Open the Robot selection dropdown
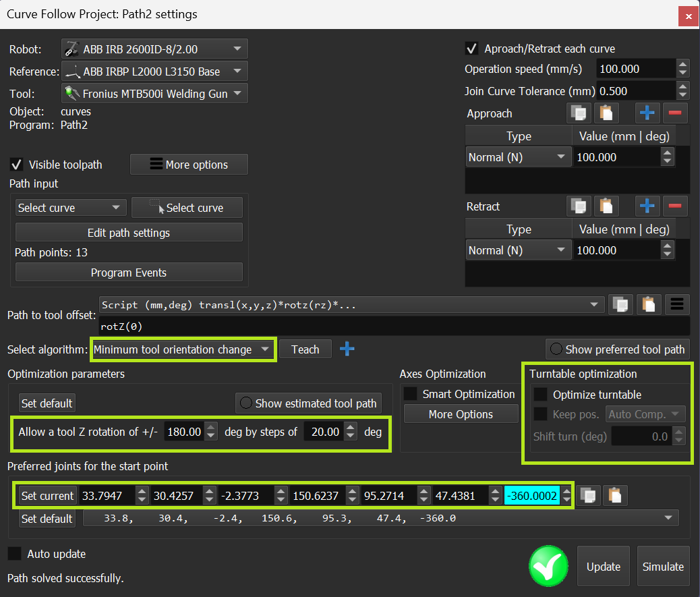Viewport: 700px width, 597px height. [154, 49]
